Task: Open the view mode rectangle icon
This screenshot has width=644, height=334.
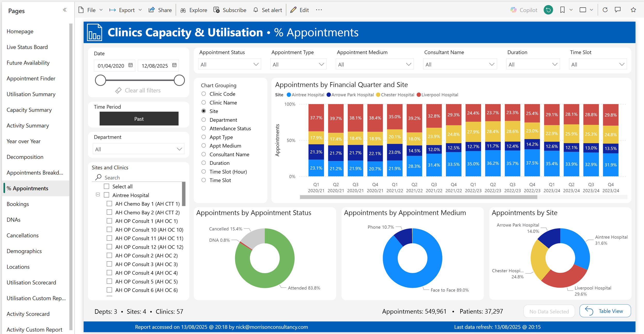Action: coord(583,10)
